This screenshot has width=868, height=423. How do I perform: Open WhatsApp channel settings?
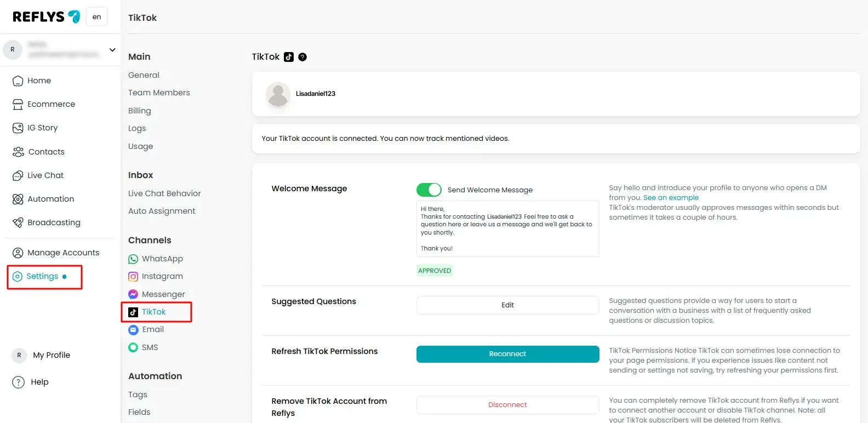pyautogui.click(x=162, y=259)
